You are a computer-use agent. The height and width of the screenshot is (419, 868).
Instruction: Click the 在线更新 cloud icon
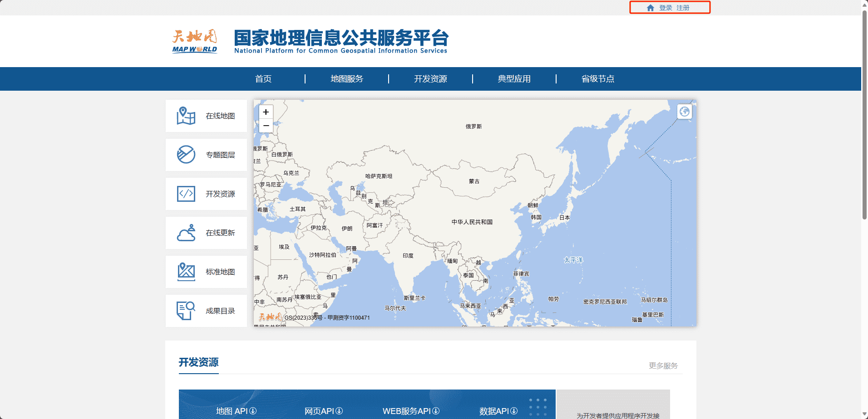point(186,233)
